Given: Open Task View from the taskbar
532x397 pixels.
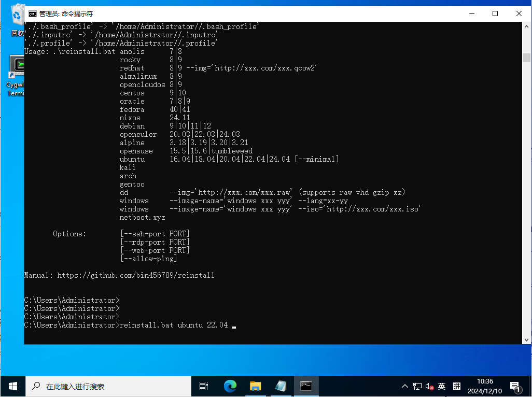Looking at the screenshot, I should 204,386.
